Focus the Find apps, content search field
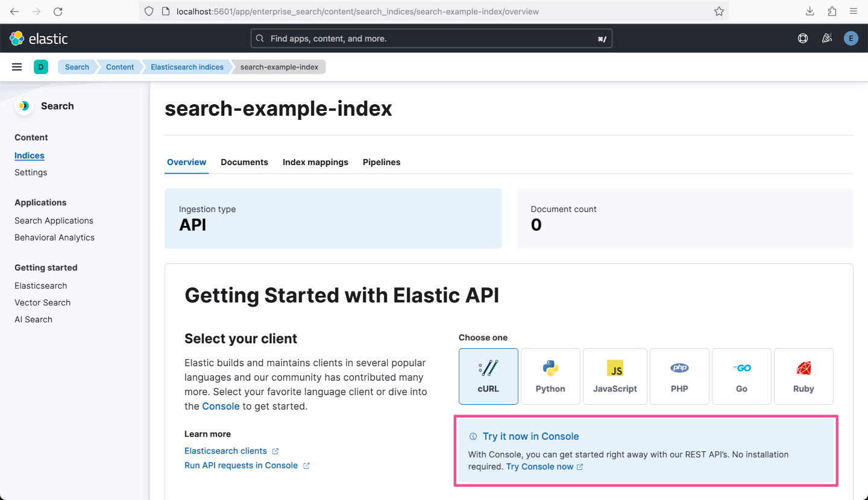Viewport: 868px width, 500px height. (431, 39)
